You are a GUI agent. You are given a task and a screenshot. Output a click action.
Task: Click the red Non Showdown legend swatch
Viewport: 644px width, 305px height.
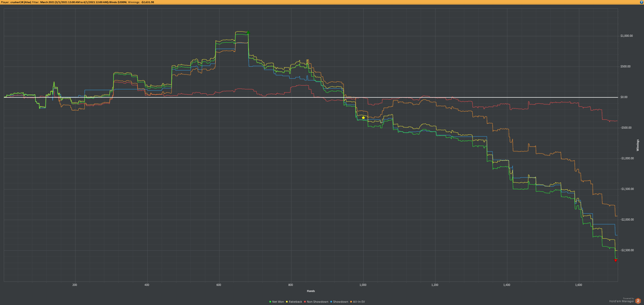pos(305,302)
